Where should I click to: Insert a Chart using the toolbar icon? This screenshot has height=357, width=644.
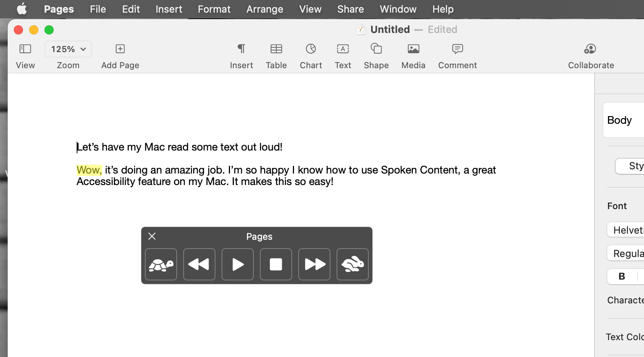coord(310,49)
